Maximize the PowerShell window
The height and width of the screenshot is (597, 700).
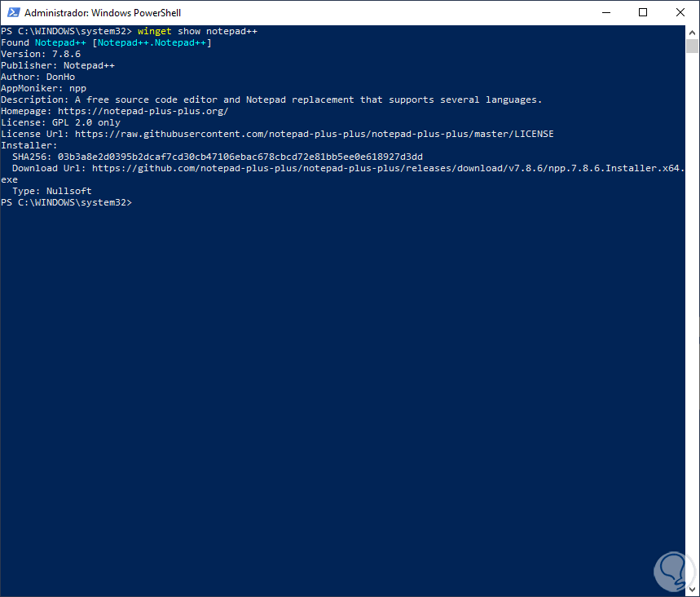(643, 12)
